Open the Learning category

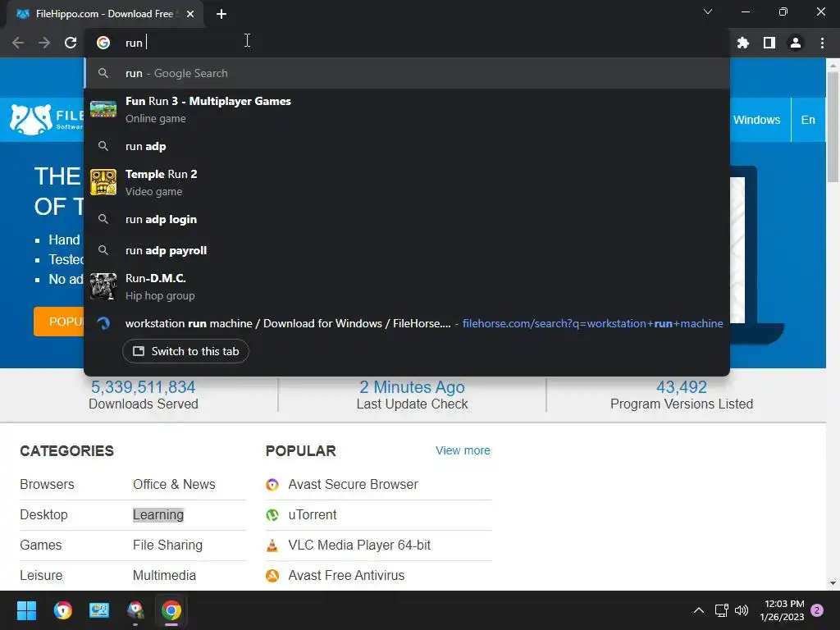point(158,515)
